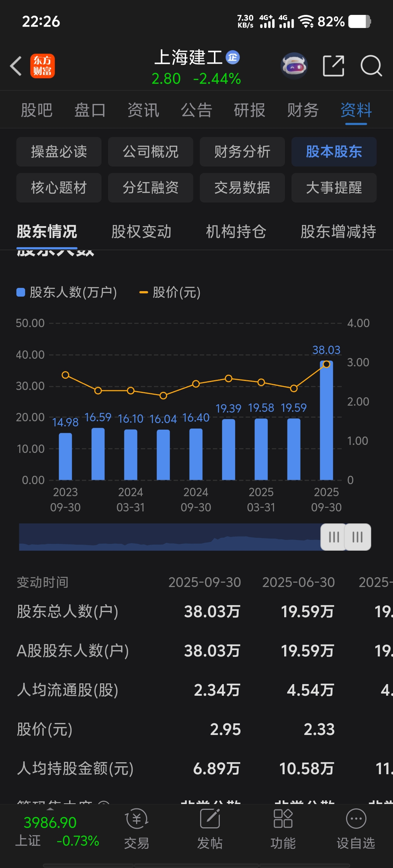Switch to 研报 tab
393x868 pixels.
point(250,110)
